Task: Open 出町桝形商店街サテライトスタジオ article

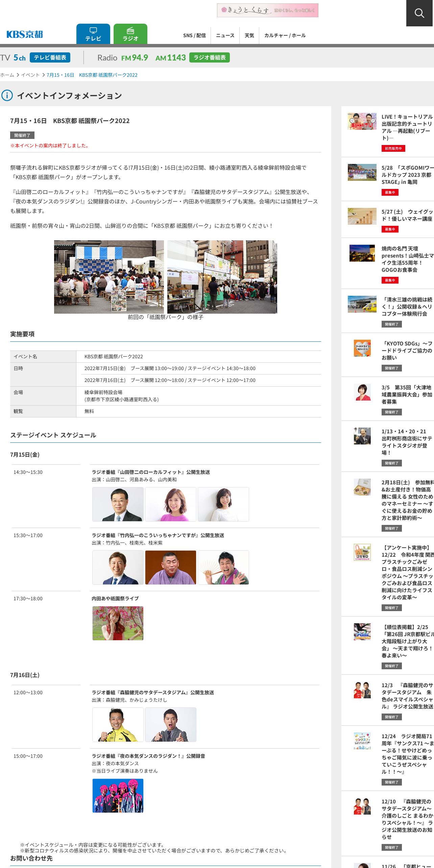Action: pos(407,442)
